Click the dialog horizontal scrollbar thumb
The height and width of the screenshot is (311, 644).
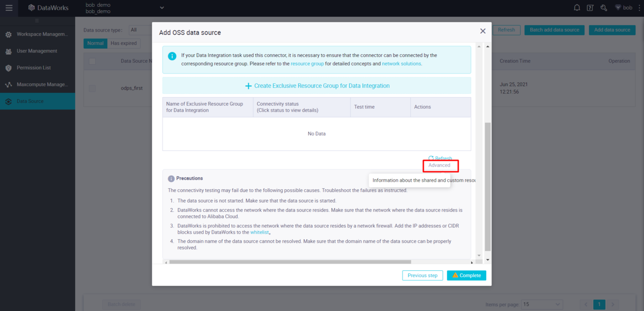click(290, 262)
